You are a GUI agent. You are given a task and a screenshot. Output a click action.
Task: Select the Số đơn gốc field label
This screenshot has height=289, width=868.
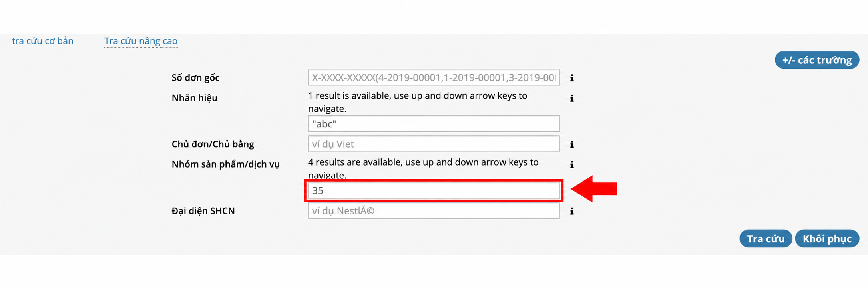pos(195,78)
